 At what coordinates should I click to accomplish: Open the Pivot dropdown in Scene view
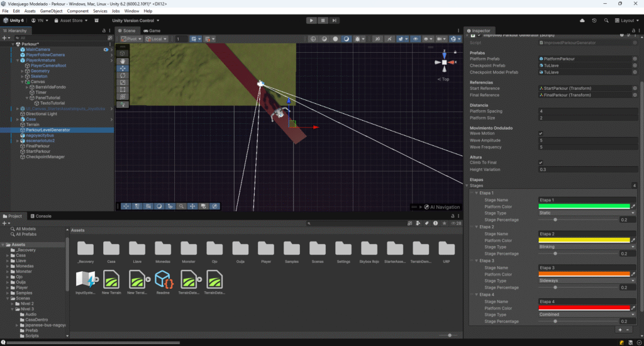click(131, 39)
